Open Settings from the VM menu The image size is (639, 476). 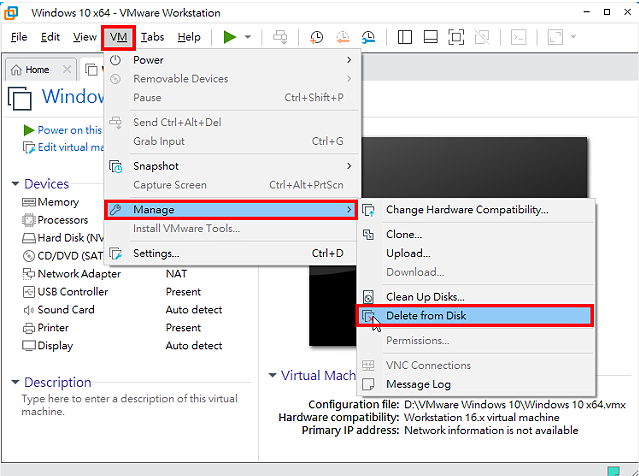[x=232, y=253]
